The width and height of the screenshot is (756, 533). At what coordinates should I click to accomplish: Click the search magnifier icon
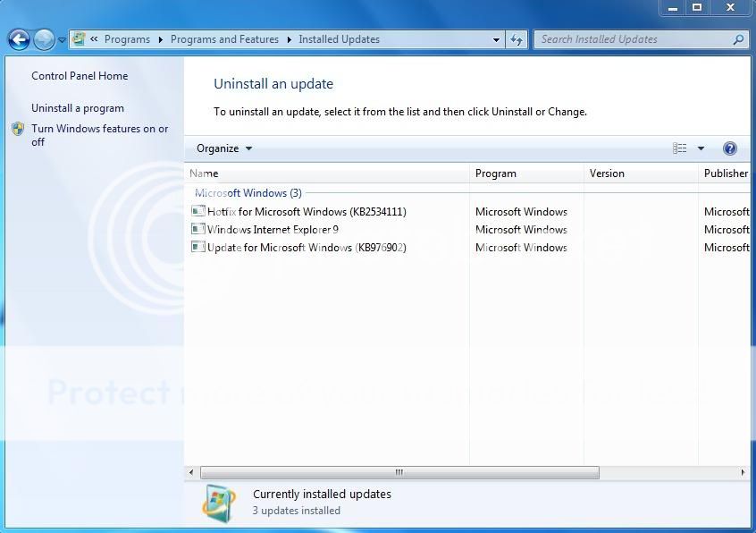tap(738, 39)
